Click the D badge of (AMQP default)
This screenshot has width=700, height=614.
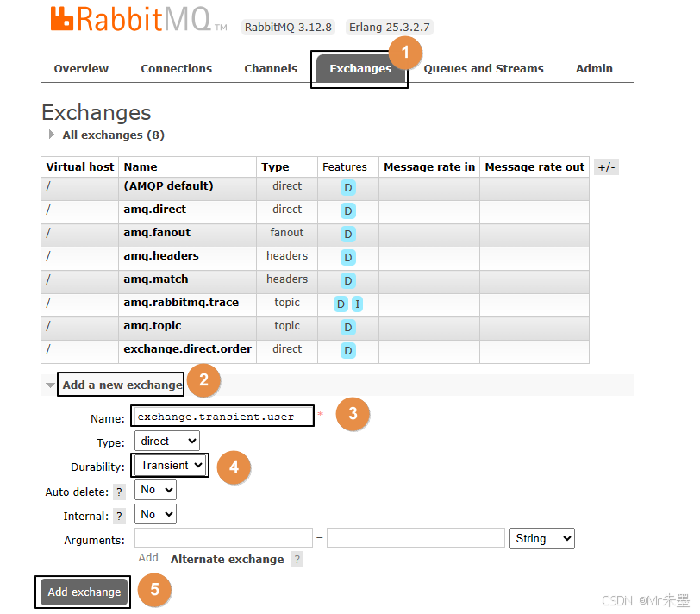tap(348, 187)
